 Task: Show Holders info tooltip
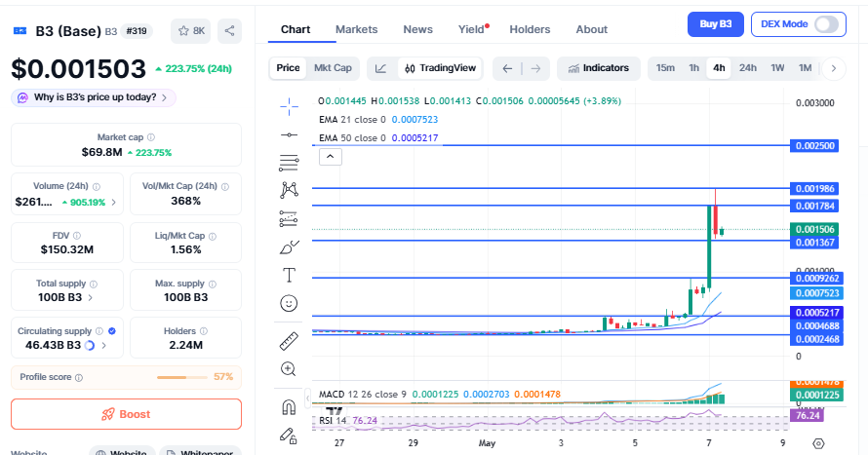coord(204,331)
